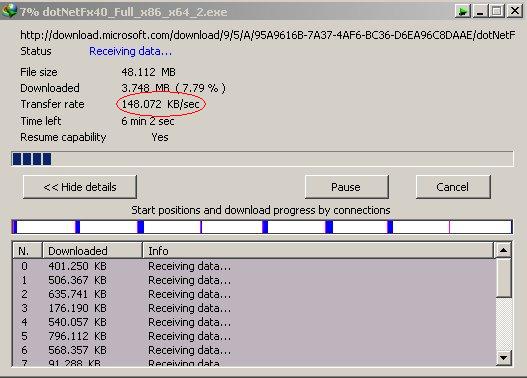527x378 pixels.
Task: Click the connections list scroll up arrow
Action: (x=503, y=250)
